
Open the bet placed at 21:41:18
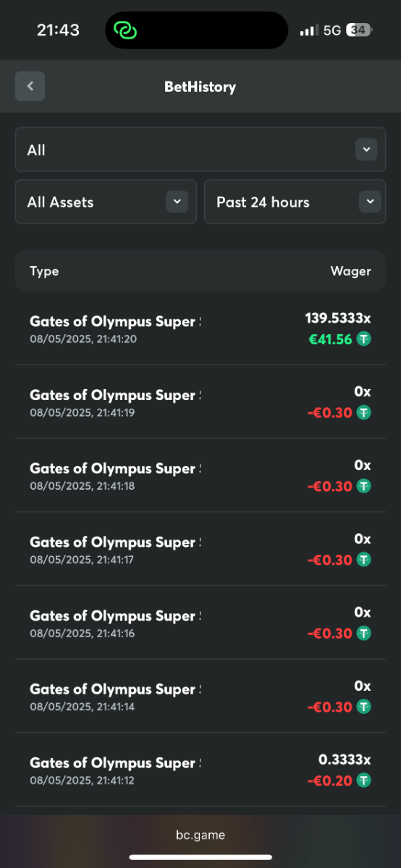200,475
